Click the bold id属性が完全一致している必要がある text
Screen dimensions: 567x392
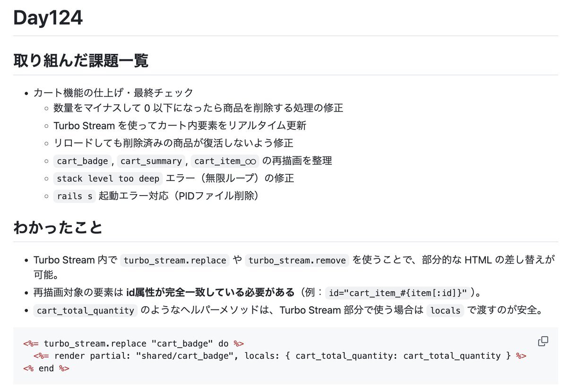[210, 293]
